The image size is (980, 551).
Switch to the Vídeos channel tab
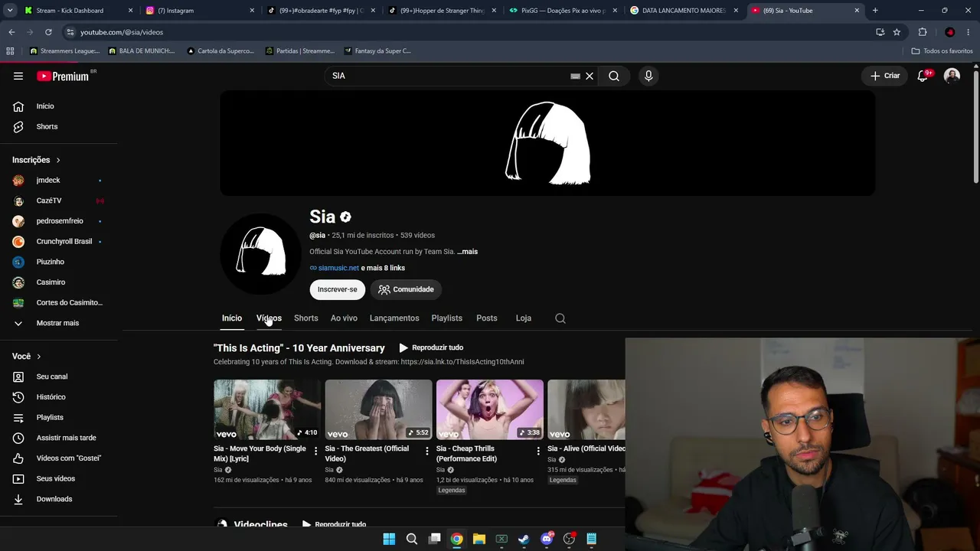click(269, 318)
